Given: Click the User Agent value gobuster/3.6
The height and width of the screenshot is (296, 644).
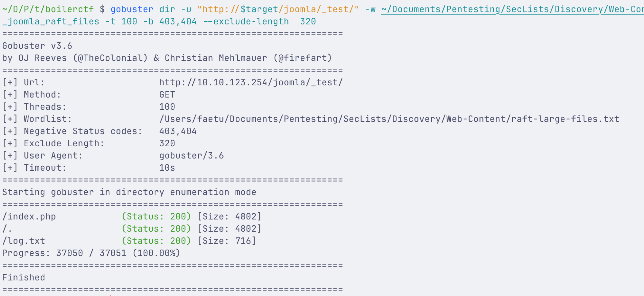Looking at the screenshot, I should click(192, 155).
